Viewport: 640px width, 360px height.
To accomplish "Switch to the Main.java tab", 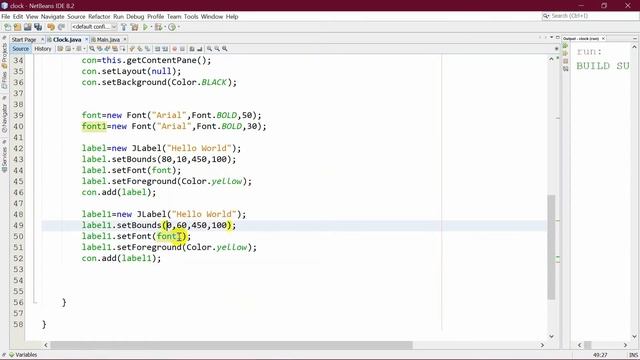I will pyautogui.click(x=108, y=40).
